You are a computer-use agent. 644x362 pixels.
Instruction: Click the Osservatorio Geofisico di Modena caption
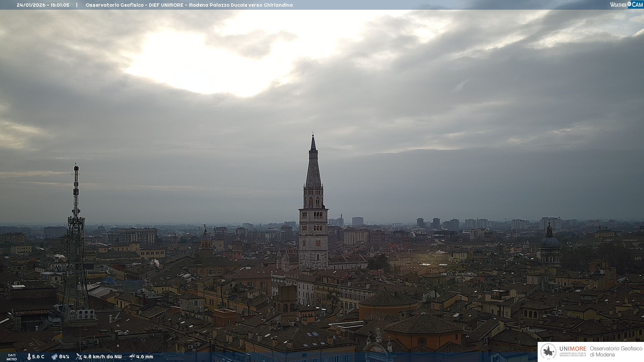pos(616,351)
